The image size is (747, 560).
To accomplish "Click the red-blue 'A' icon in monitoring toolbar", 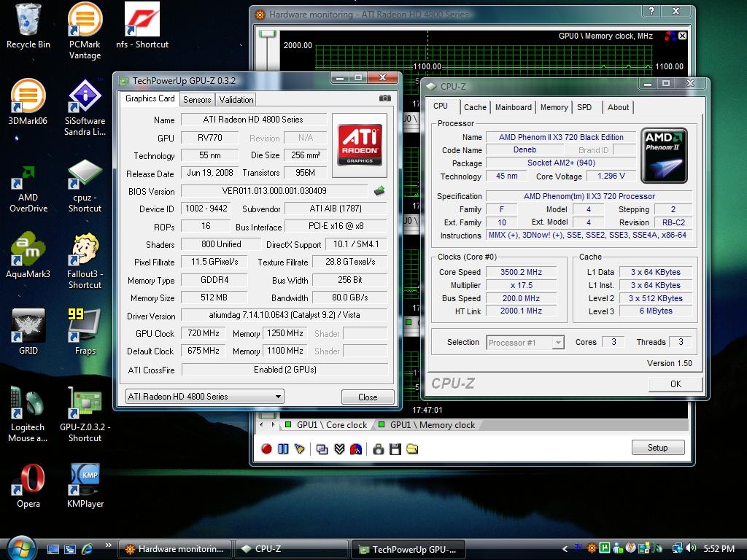I will (356, 448).
